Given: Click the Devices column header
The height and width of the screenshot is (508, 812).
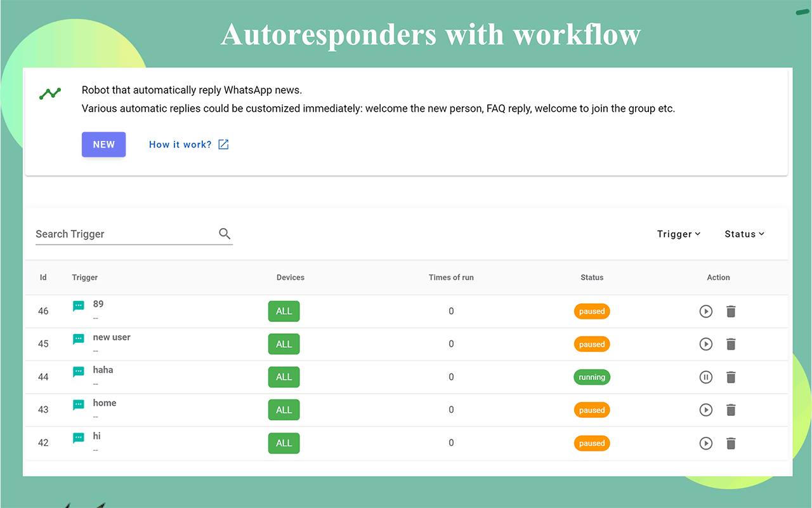Looking at the screenshot, I should (x=291, y=277).
